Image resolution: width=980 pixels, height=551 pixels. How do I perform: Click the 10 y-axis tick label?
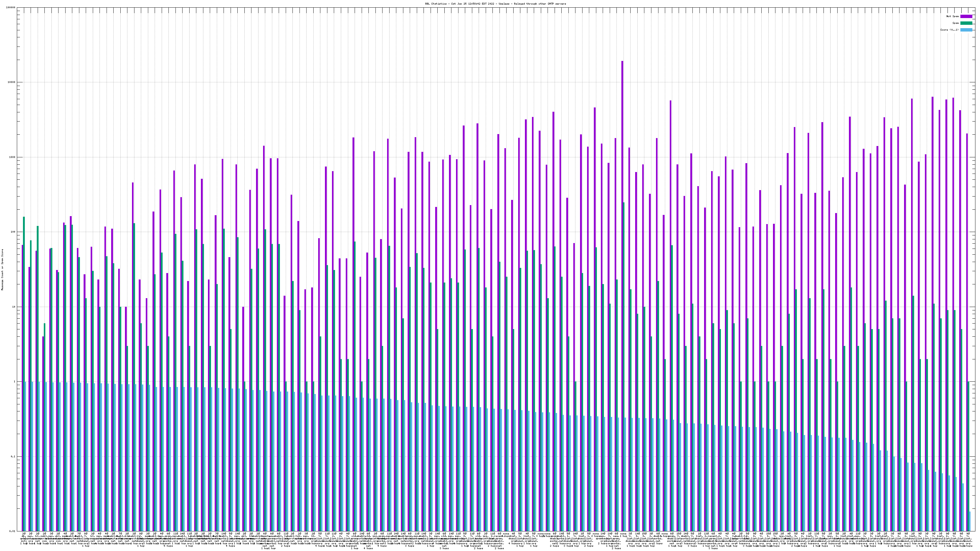tap(14, 307)
